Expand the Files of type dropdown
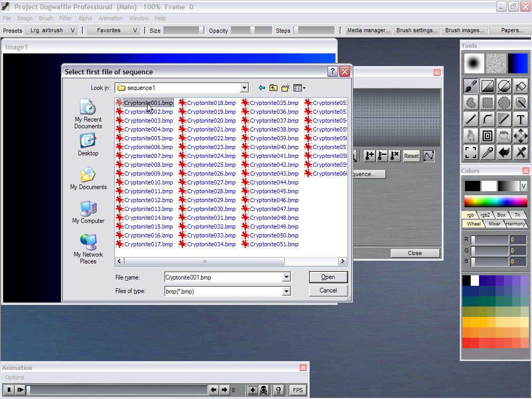This screenshot has height=399, width=532. (x=286, y=291)
